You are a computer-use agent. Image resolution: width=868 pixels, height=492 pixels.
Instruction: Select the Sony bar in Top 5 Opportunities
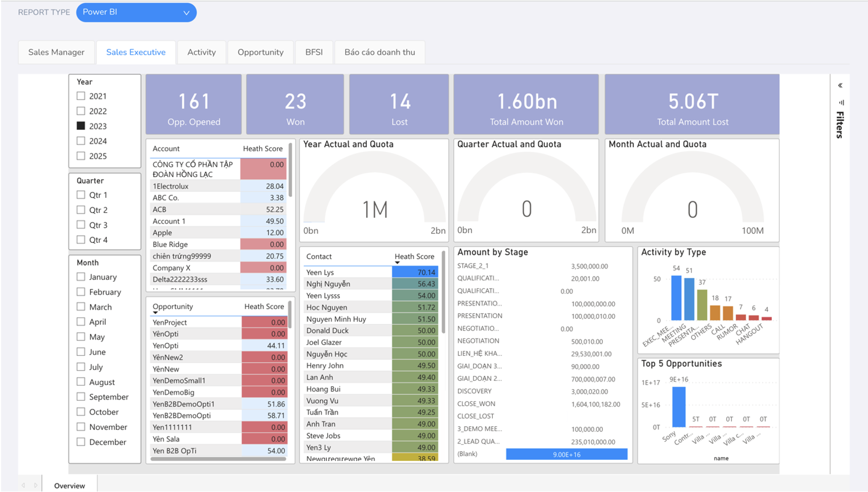(x=679, y=406)
